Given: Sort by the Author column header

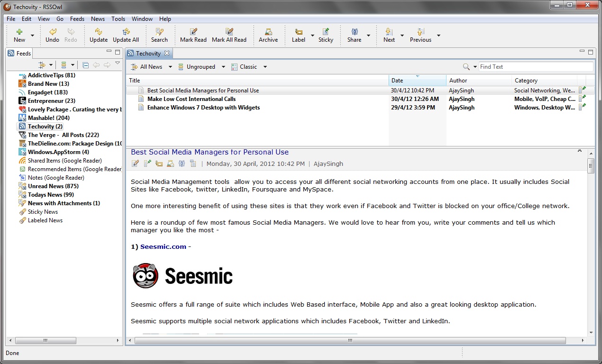Looking at the screenshot, I should (479, 80).
